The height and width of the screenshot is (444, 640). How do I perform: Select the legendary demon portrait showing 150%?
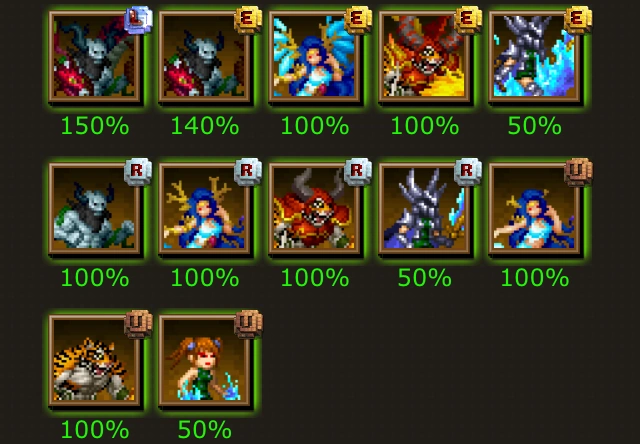point(95,57)
